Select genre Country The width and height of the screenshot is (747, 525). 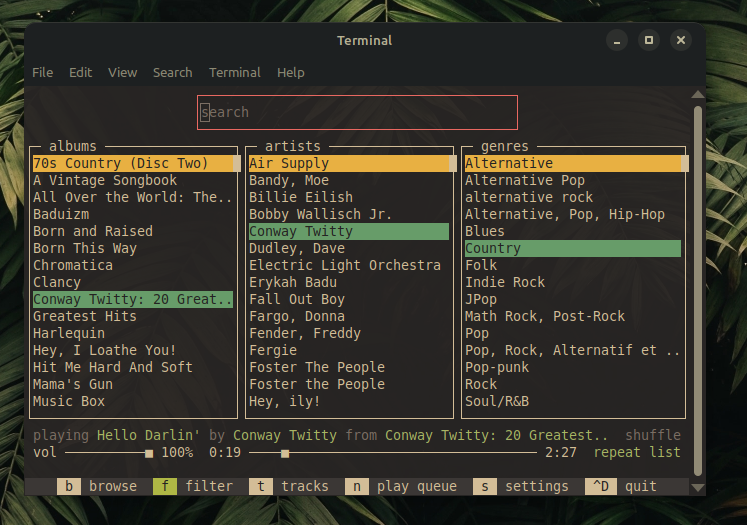pyautogui.click(x=573, y=248)
